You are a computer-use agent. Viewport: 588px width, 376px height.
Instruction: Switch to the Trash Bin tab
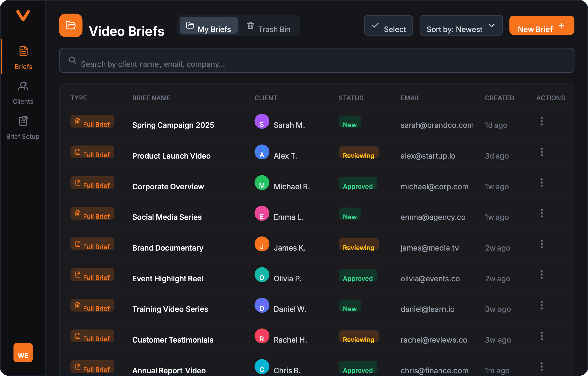click(269, 26)
